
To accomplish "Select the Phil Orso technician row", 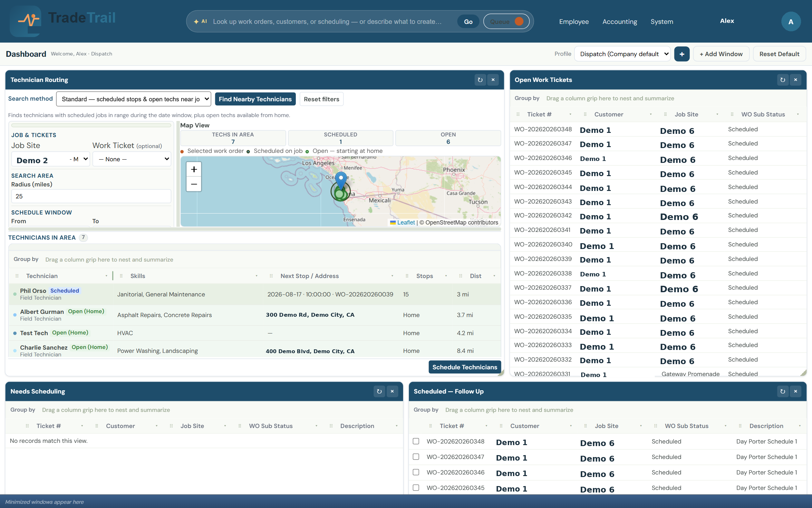I will coord(255,294).
